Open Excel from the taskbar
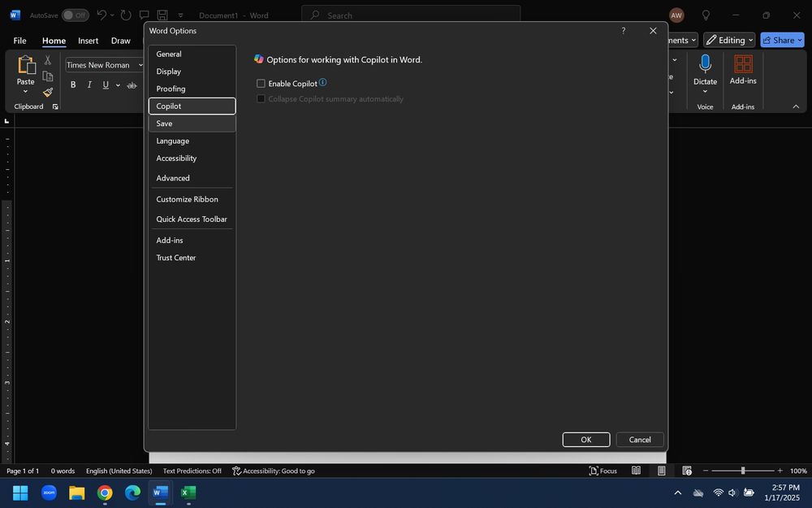Viewport: 812px width, 508px height. point(189,493)
